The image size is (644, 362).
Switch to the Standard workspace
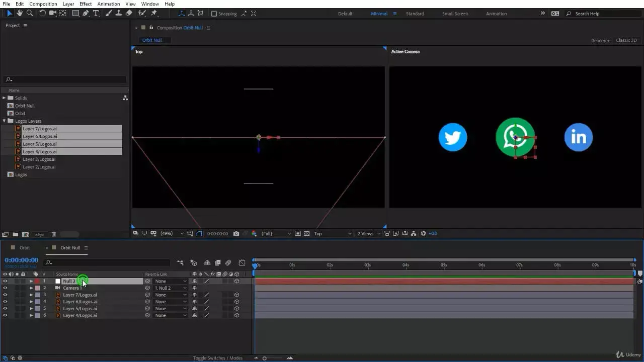pyautogui.click(x=415, y=14)
